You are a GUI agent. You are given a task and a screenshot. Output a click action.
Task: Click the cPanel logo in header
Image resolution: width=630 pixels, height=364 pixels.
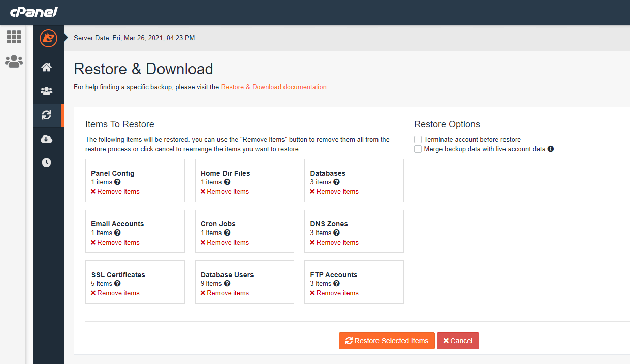pos(34,12)
